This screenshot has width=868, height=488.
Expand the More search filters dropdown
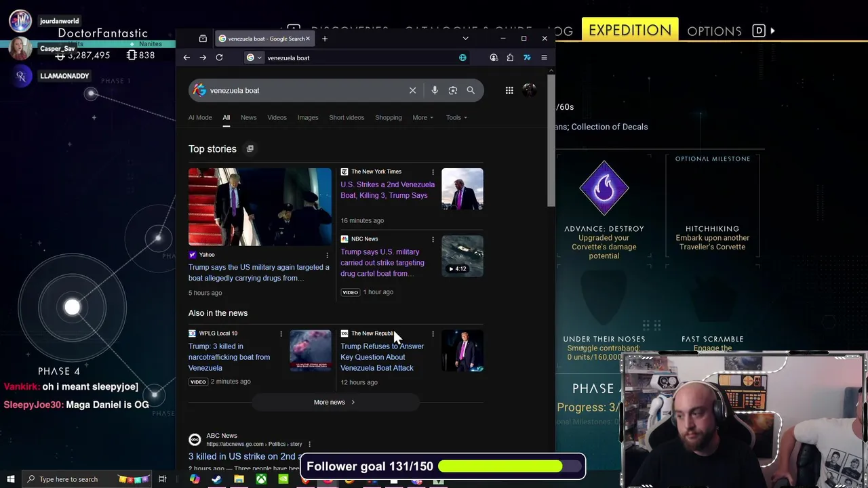(x=422, y=117)
